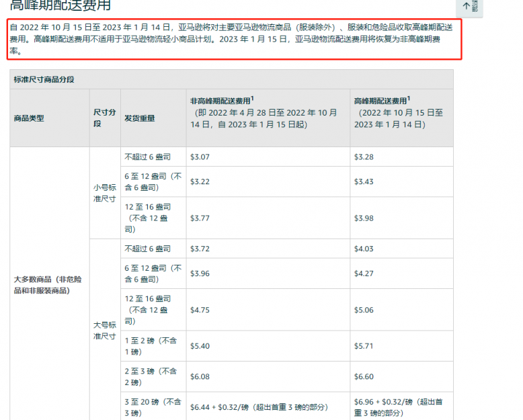This screenshot has height=420, width=523.
Task: Click the 发货重量 column header
Action: tap(153, 118)
